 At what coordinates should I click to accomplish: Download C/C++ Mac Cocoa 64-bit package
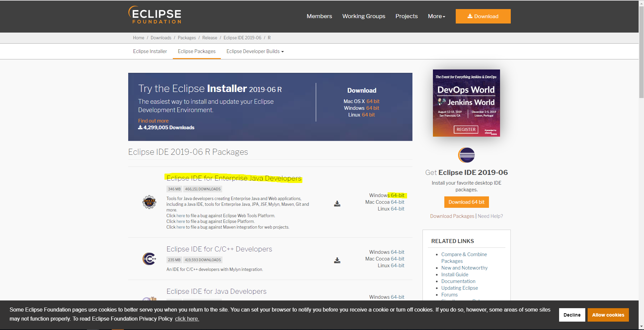[x=397, y=259]
